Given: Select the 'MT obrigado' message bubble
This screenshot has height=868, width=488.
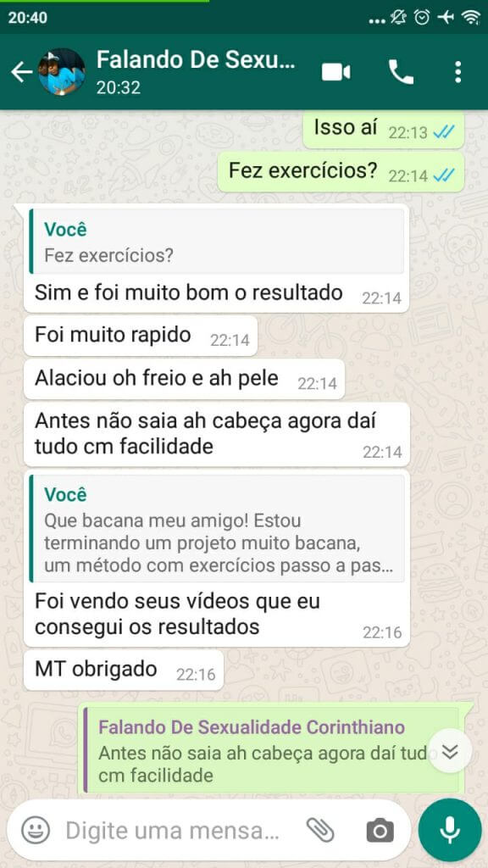Looking at the screenshot, I should tap(124, 670).
